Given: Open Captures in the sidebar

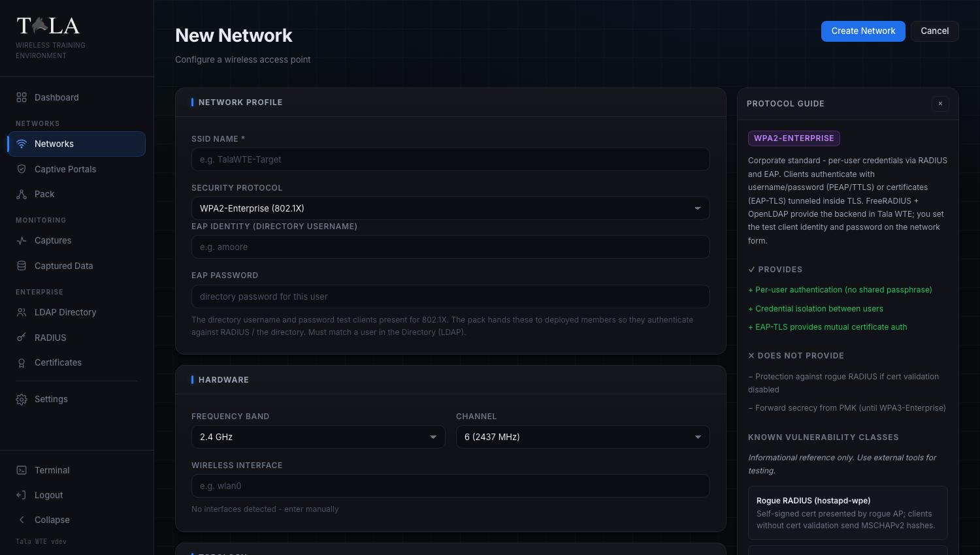Looking at the screenshot, I should coord(76,240).
